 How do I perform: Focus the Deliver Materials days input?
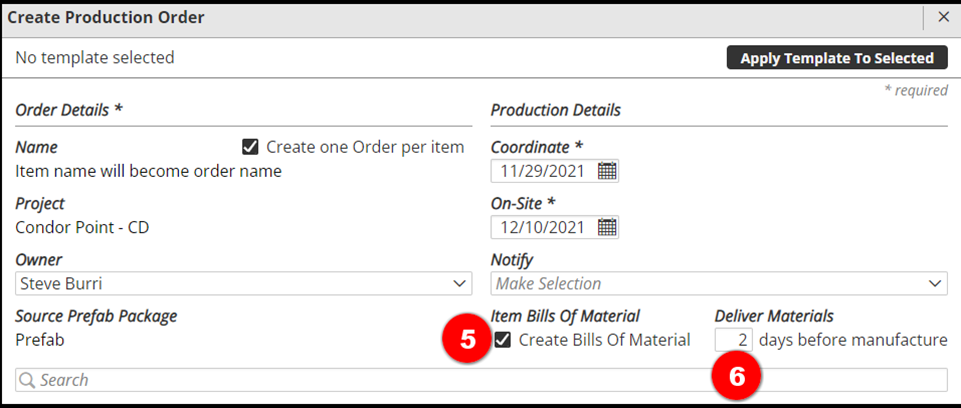733,340
